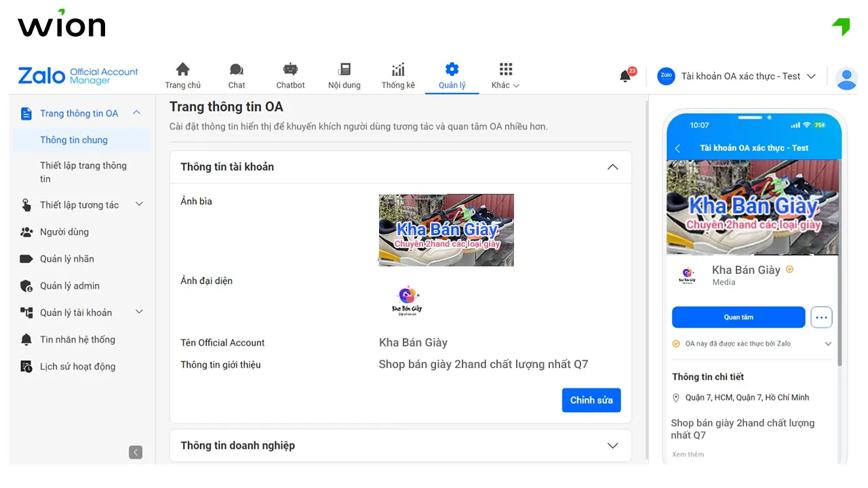Open Thống kê statistics chart icon

(x=398, y=70)
